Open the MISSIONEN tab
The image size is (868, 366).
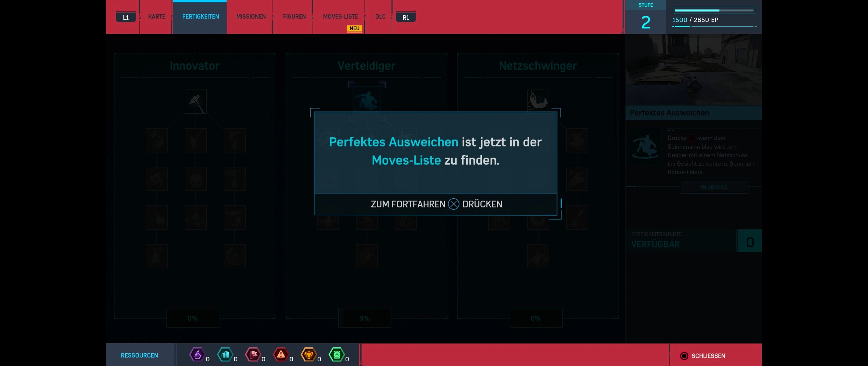pos(251,17)
